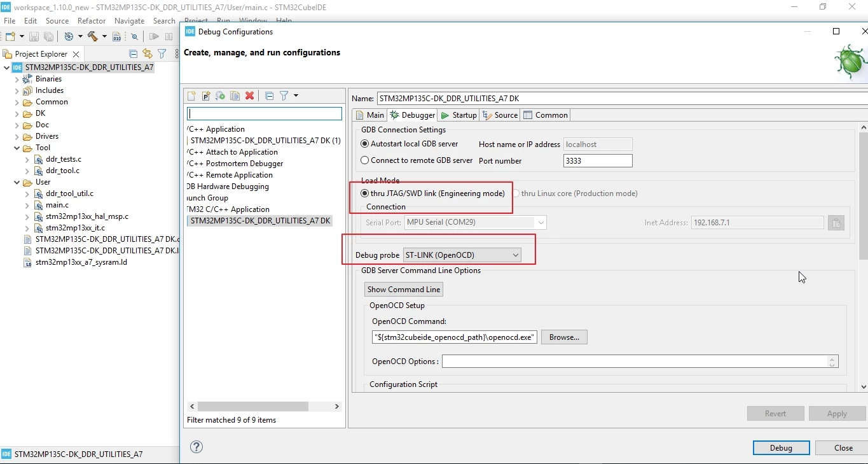Click the Show Command Line button

404,290
